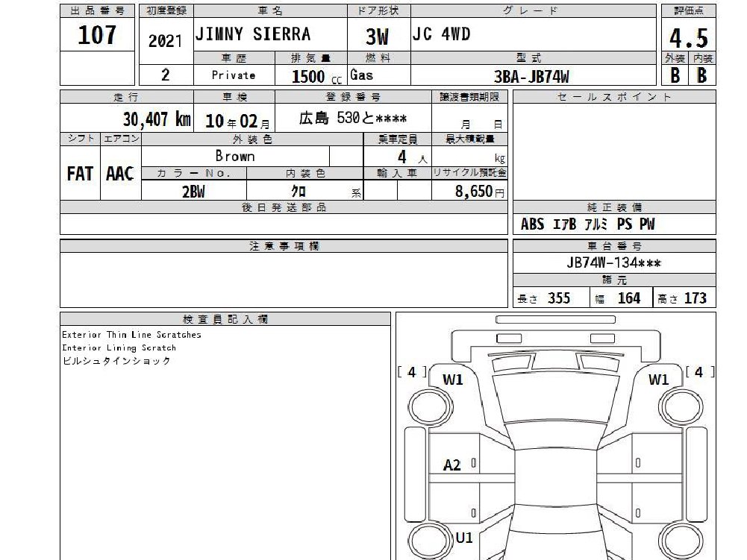Screen dimensions: 747x560
Task: Click the クロ interior color value
Action: pos(299,191)
